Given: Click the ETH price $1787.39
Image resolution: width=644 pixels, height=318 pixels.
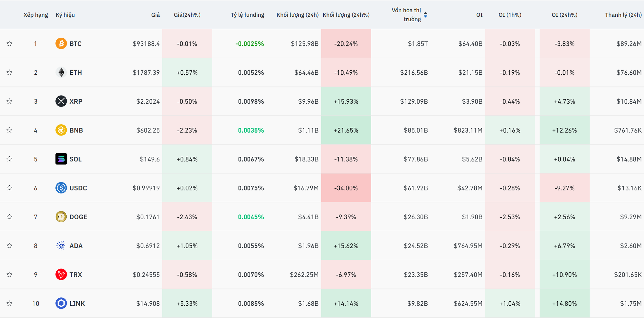Looking at the screenshot, I should coord(146,72).
